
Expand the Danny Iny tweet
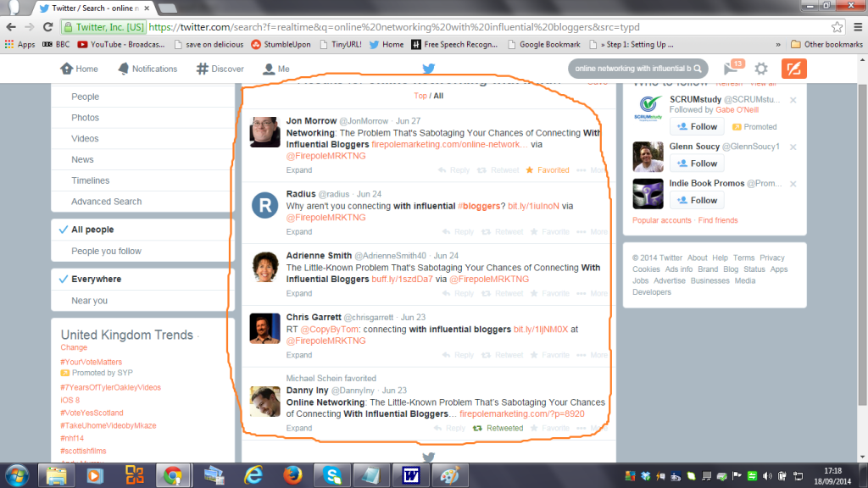coord(299,428)
